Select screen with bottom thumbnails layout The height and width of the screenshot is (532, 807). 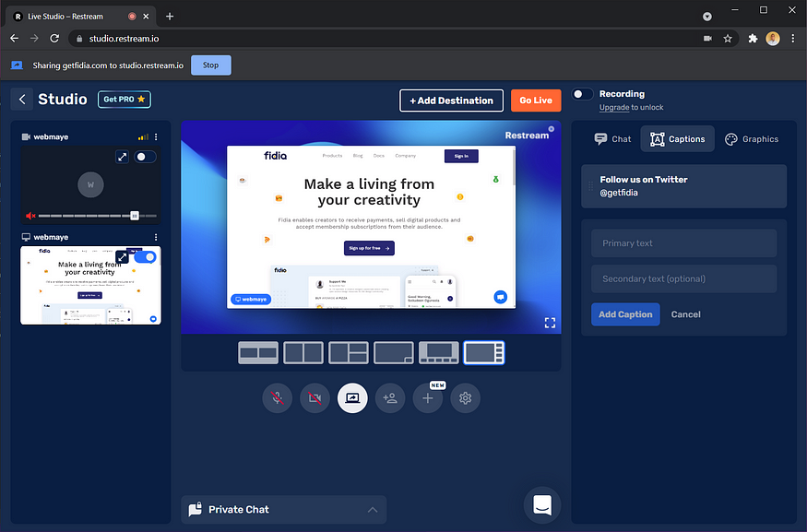click(x=439, y=353)
